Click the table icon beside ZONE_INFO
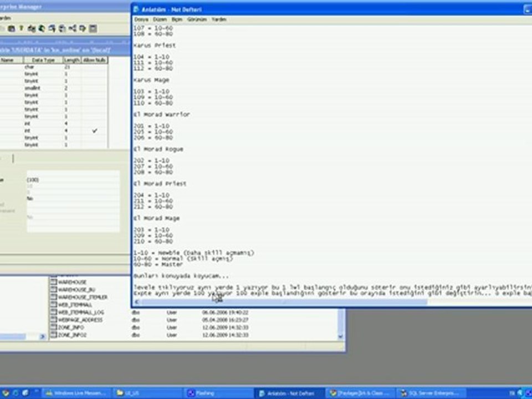Viewport: 532px width, 399px height. (x=54, y=327)
